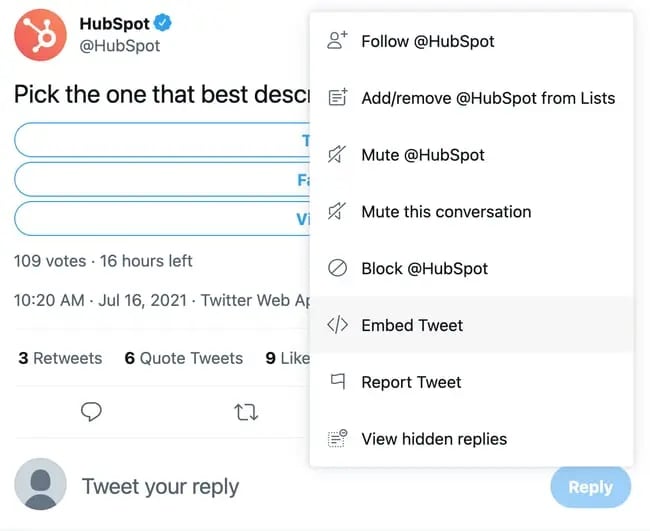Select Mute this conversation
This screenshot has height=531, width=650.
pyautogui.click(x=446, y=212)
